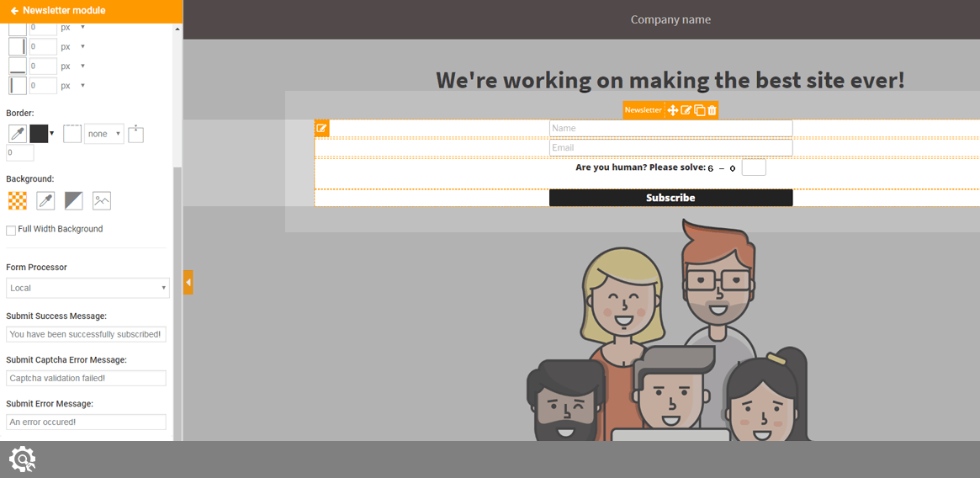The height and width of the screenshot is (478, 980).
Task: Collapse the left sidebar panel
Action: (x=188, y=282)
